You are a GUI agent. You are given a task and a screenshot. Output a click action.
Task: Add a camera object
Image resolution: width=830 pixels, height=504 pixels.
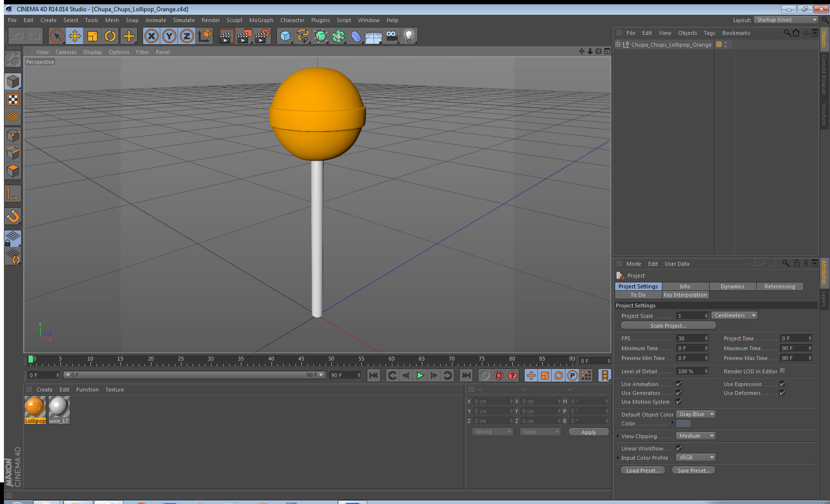(391, 36)
